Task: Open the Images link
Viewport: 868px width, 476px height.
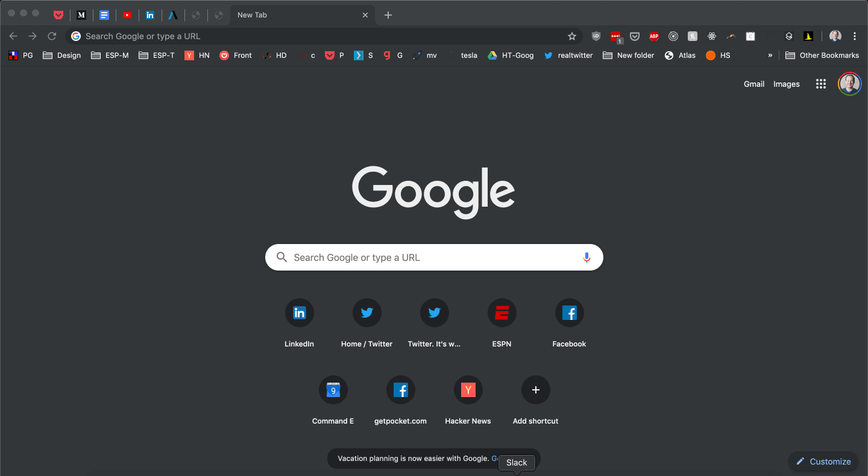Action: tap(787, 84)
